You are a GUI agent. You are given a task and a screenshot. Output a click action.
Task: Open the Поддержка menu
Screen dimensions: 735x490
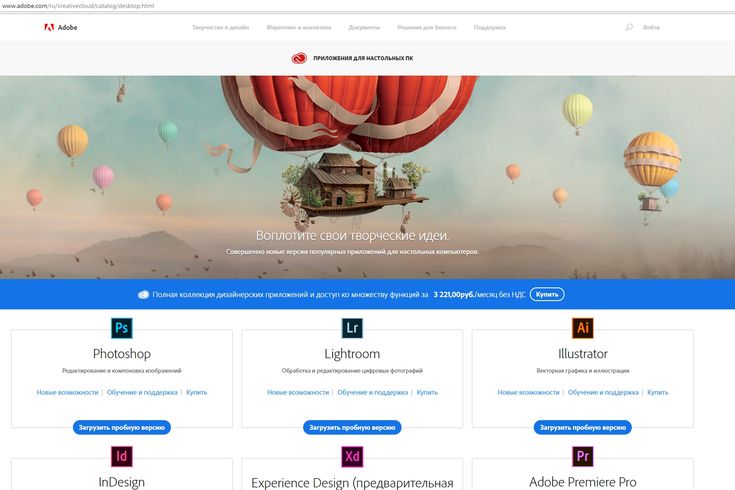489,28
